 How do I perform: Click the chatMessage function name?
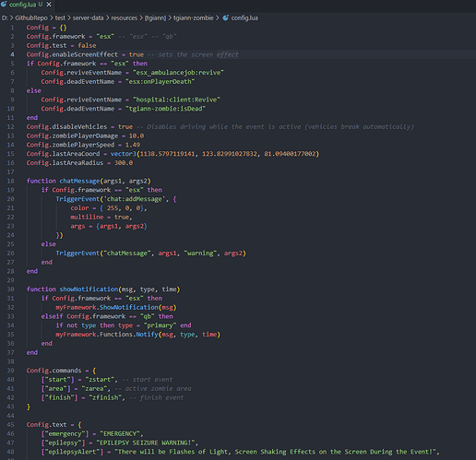click(79, 181)
